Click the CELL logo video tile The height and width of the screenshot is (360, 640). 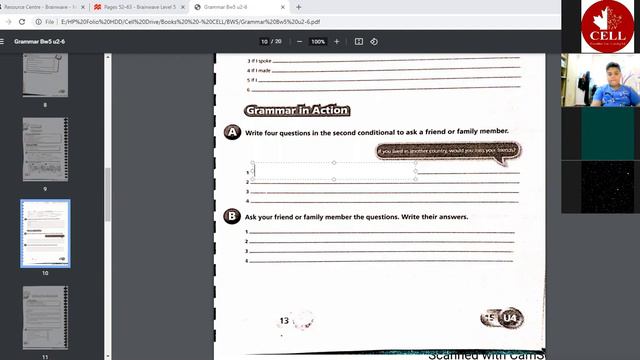(x=607, y=27)
